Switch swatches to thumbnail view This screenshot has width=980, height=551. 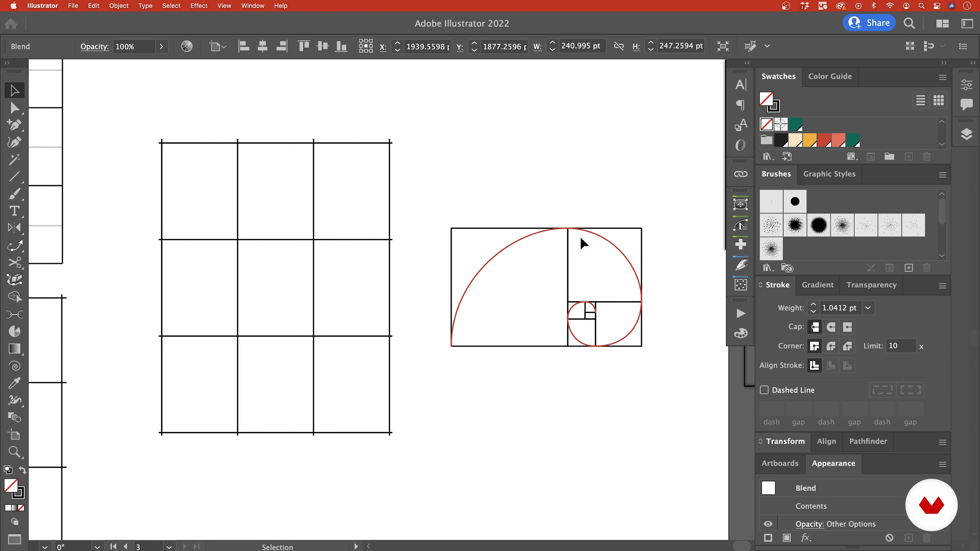coord(938,101)
